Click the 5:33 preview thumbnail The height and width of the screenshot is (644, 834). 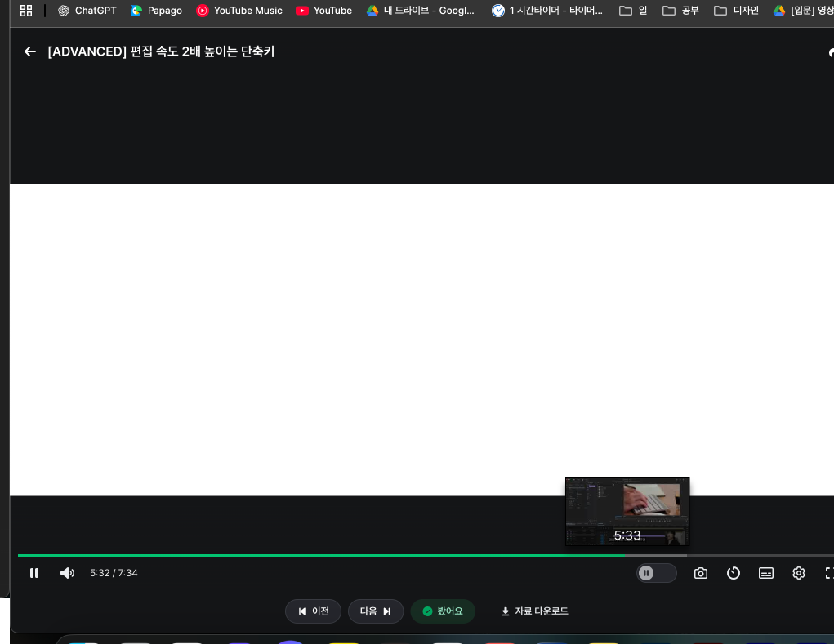(627, 512)
